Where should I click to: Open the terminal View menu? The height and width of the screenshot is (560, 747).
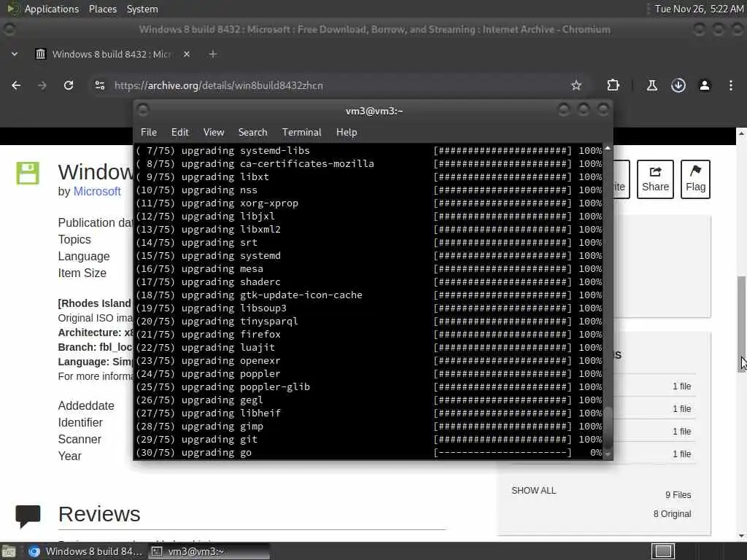click(x=214, y=133)
